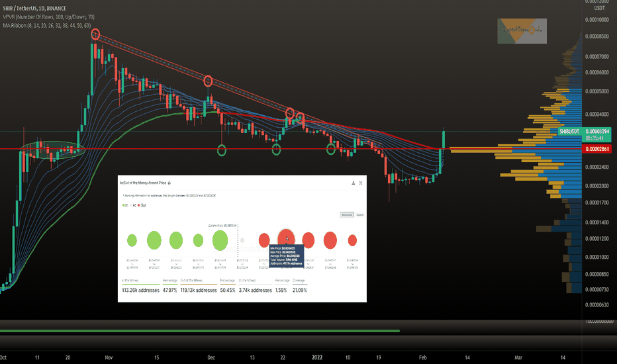The width and height of the screenshot is (617, 364).
Task: Switch to the Addresses view button
Action: point(347,215)
